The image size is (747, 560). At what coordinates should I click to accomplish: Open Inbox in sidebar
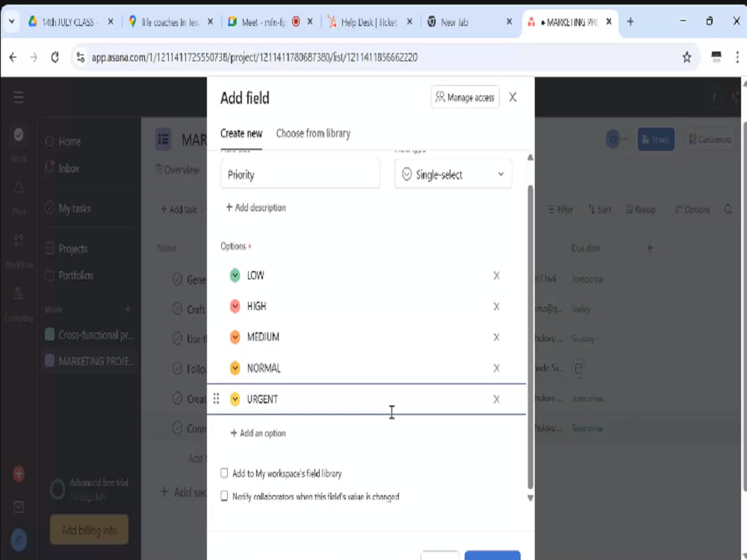coord(62,167)
